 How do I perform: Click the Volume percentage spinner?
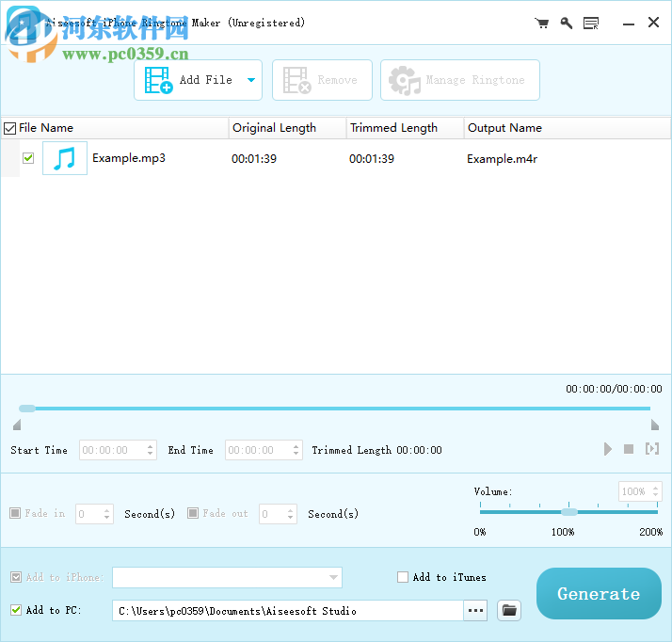coord(655,491)
